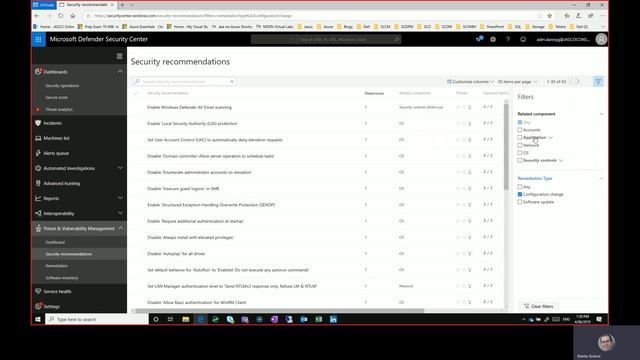Viewport: 640px width, 360px height.
Task: Click the Clear filters button
Action: click(x=539, y=306)
